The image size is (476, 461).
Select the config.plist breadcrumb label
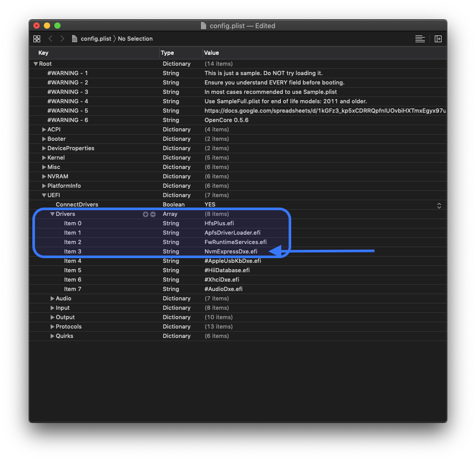point(96,39)
